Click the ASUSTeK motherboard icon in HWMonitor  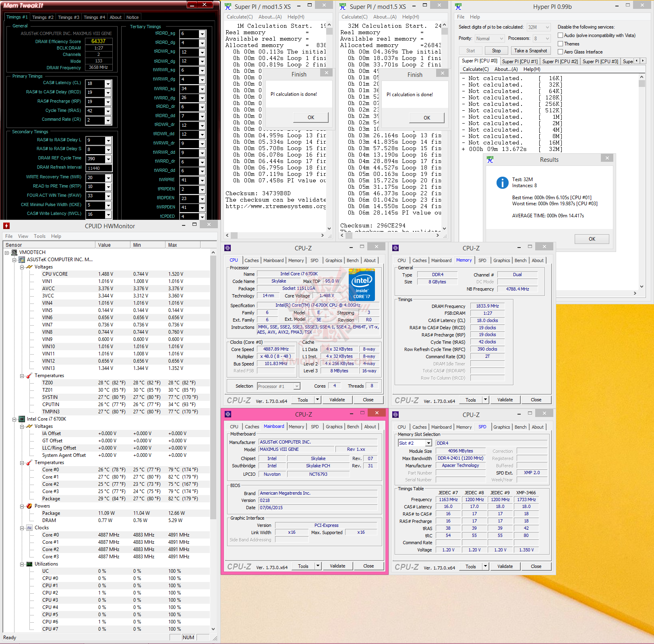pyautogui.click(x=22, y=260)
